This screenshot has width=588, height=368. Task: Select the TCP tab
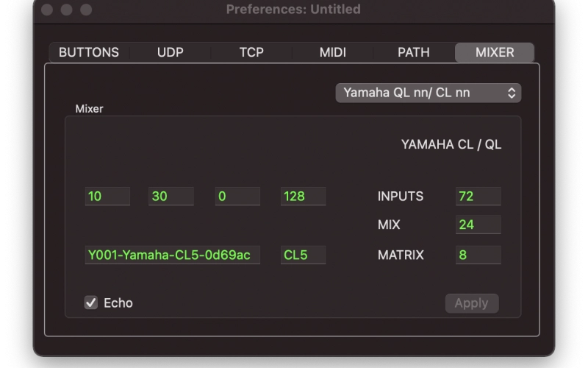(x=251, y=52)
